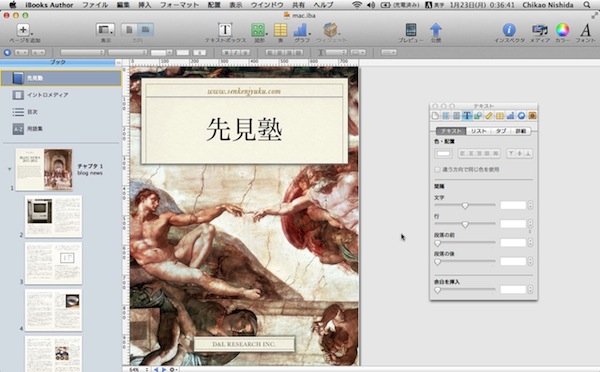The image size is (600, 372).
Task: Switch to landscape orientation icon
Action: [145, 30]
